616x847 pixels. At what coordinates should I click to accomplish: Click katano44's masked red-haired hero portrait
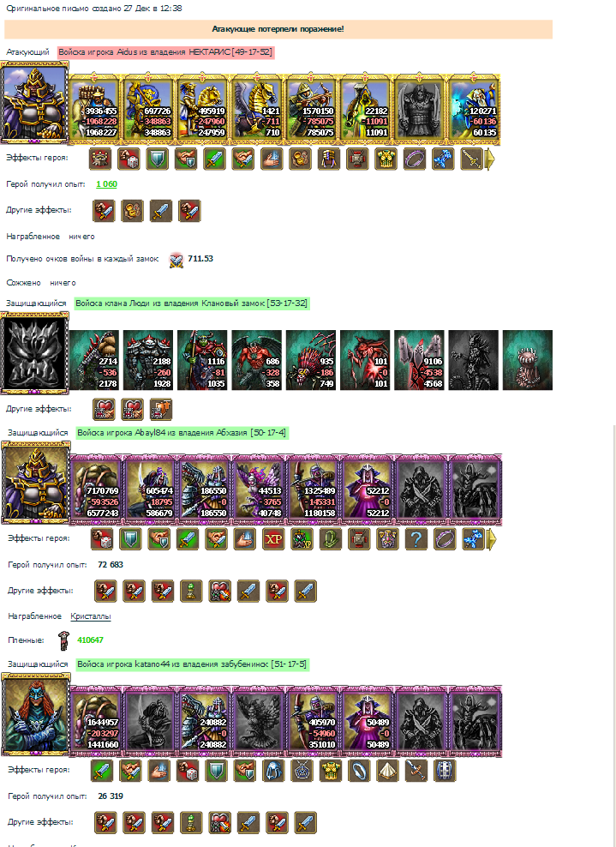(36, 715)
